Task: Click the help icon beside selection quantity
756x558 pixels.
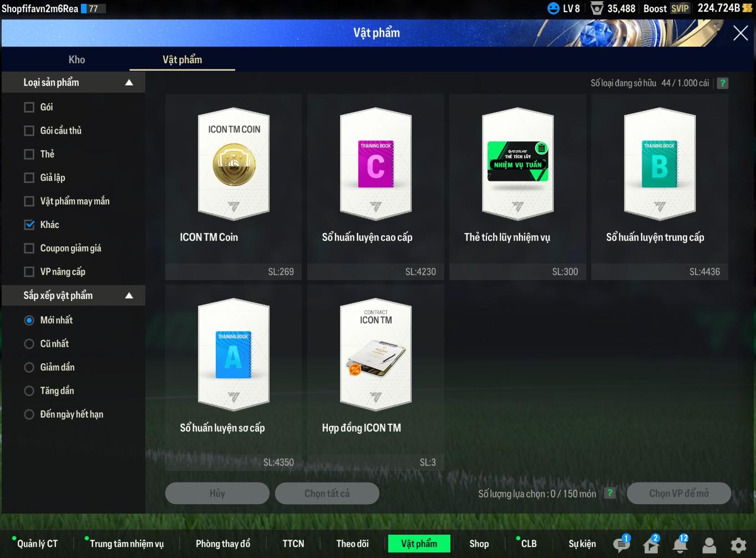Action: [610, 493]
